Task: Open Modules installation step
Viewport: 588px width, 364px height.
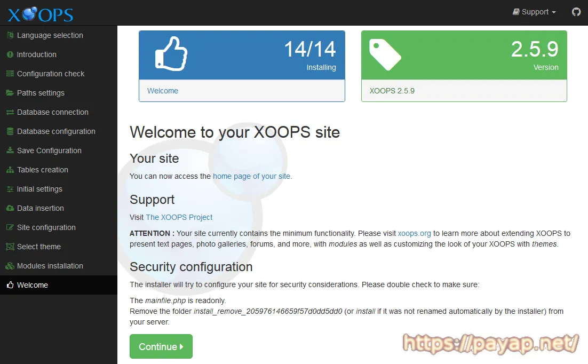Action: [x=59, y=266]
